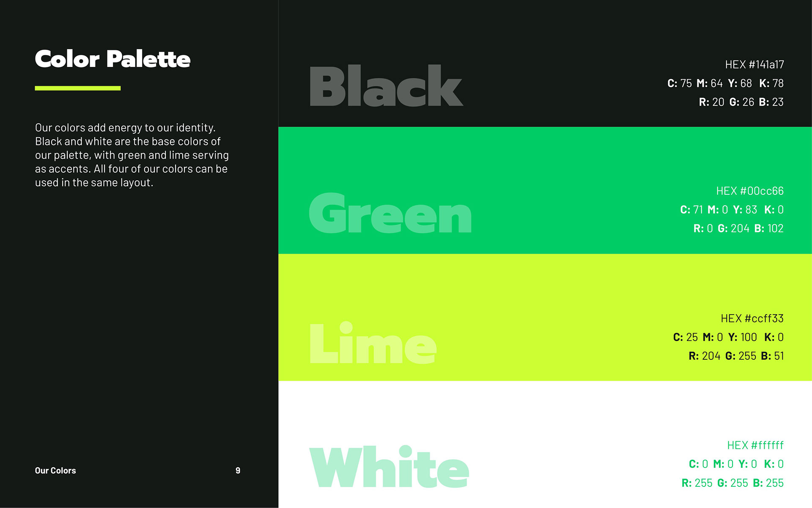This screenshot has height=508, width=812.
Task: Click the Green RGB values line
Action: point(738,229)
